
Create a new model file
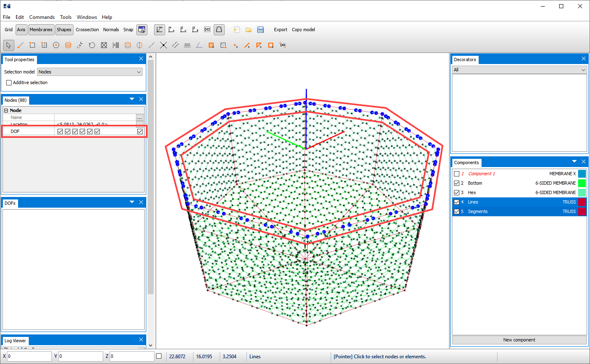237,30
